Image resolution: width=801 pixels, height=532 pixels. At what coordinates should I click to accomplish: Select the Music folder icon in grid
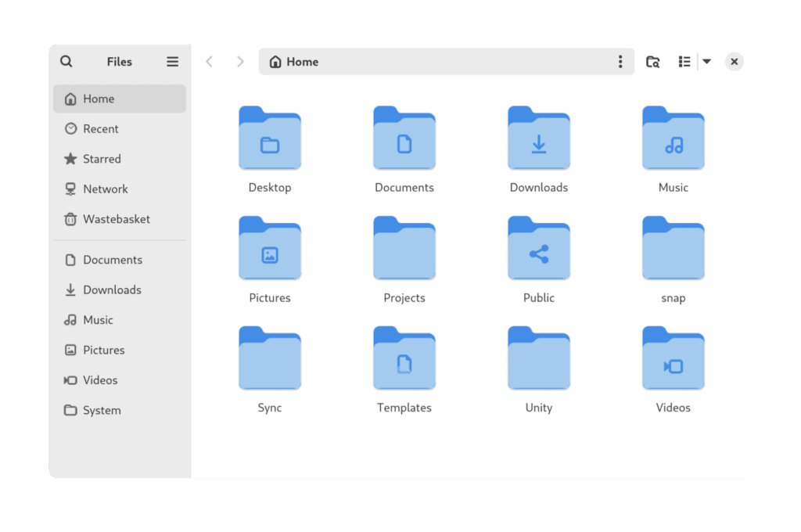coord(673,138)
